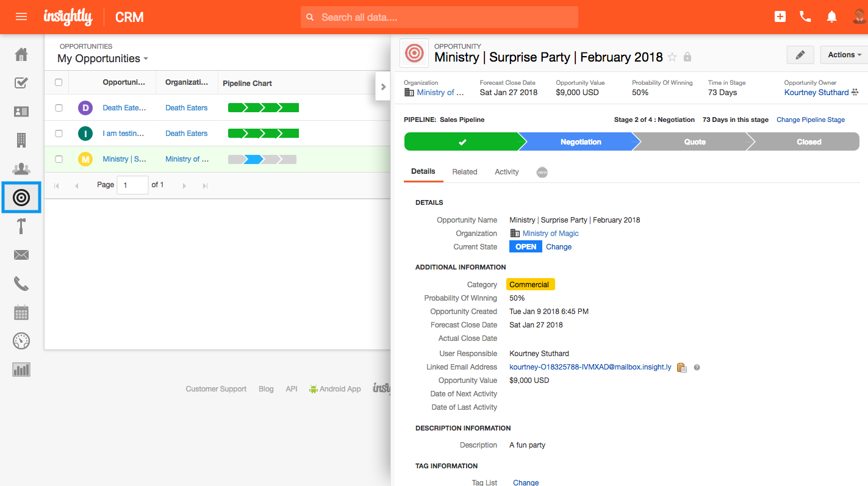The image size is (868, 486).
Task: Click the help icon next to linked email
Action: [697, 368]
